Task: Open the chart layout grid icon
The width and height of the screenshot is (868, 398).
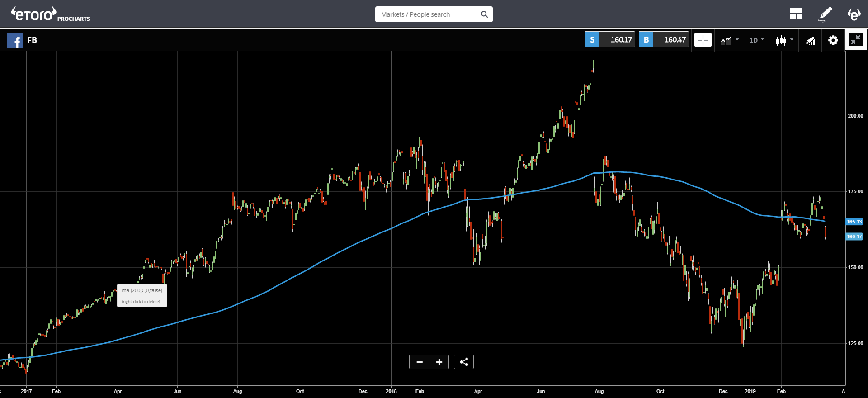Action: point(796,14)
